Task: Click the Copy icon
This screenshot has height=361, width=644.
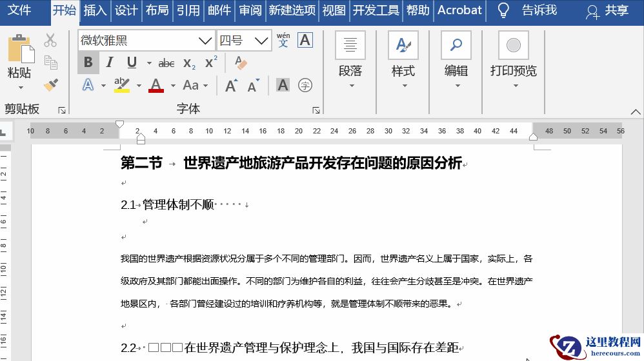Action: click(50, 63)
